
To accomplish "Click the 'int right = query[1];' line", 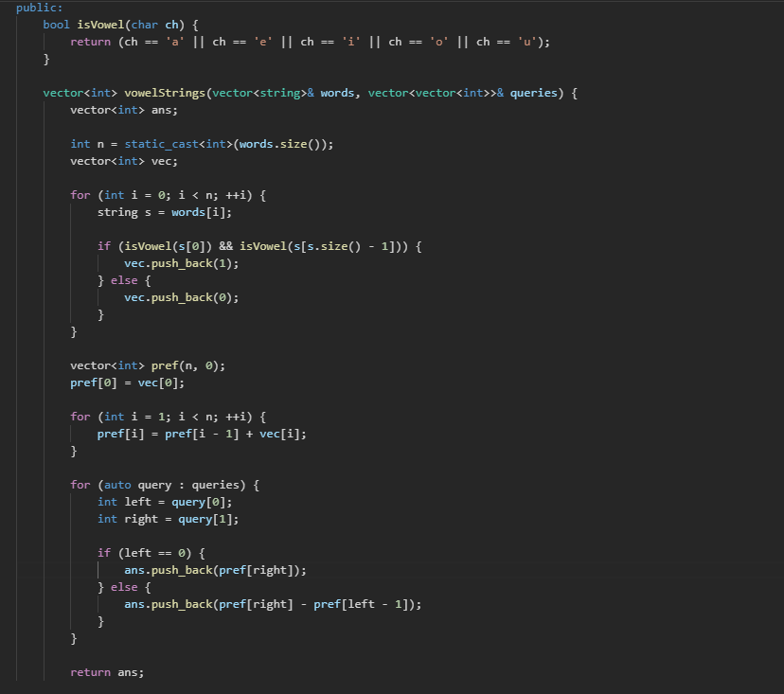I will [x=168, y=519].
